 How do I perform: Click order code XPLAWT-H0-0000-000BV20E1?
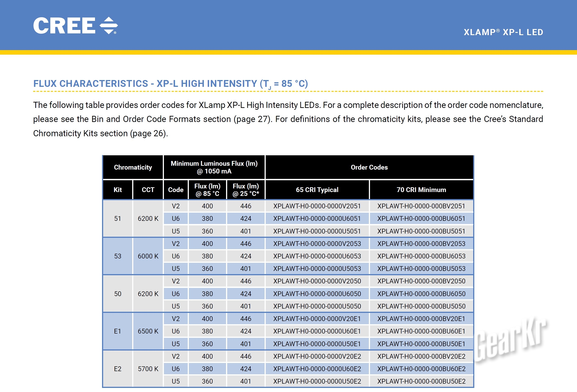421,319
